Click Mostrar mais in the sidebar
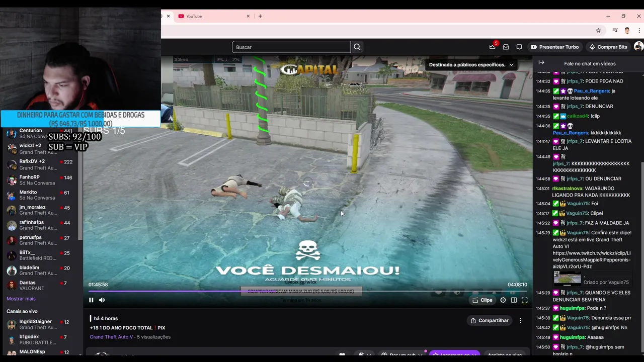Image resolution: width=644 pixels, height=362 pixels. point(21,299)
